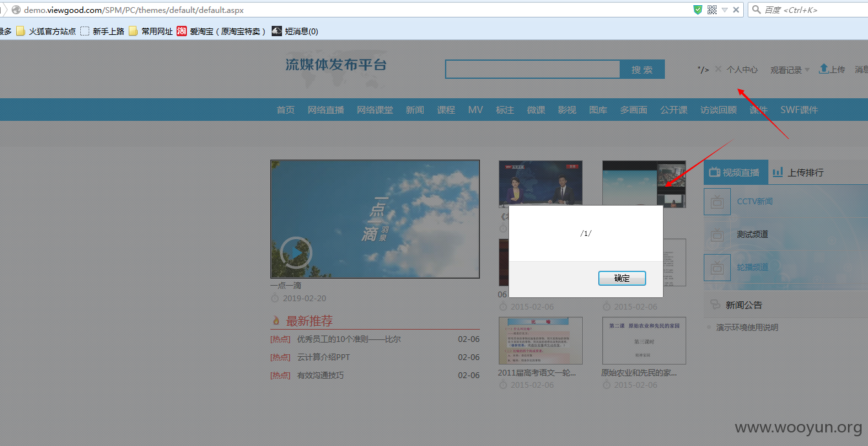The height and width of the screenshot is (446, 868).
Task: Open the 演示环境使用说明 announcement
Action: [747, 328]
